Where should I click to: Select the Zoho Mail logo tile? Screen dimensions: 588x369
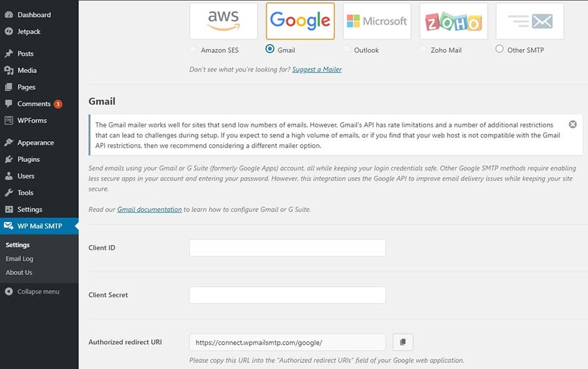453,22
